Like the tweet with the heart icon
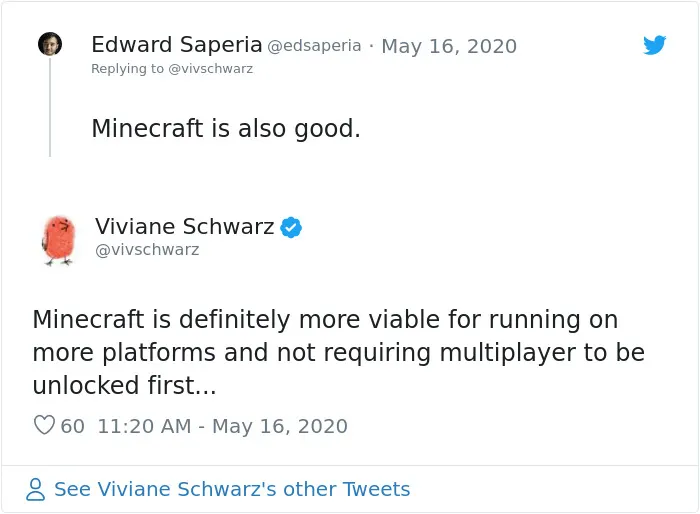The image size is (700, 514). (x=44, y=425)
